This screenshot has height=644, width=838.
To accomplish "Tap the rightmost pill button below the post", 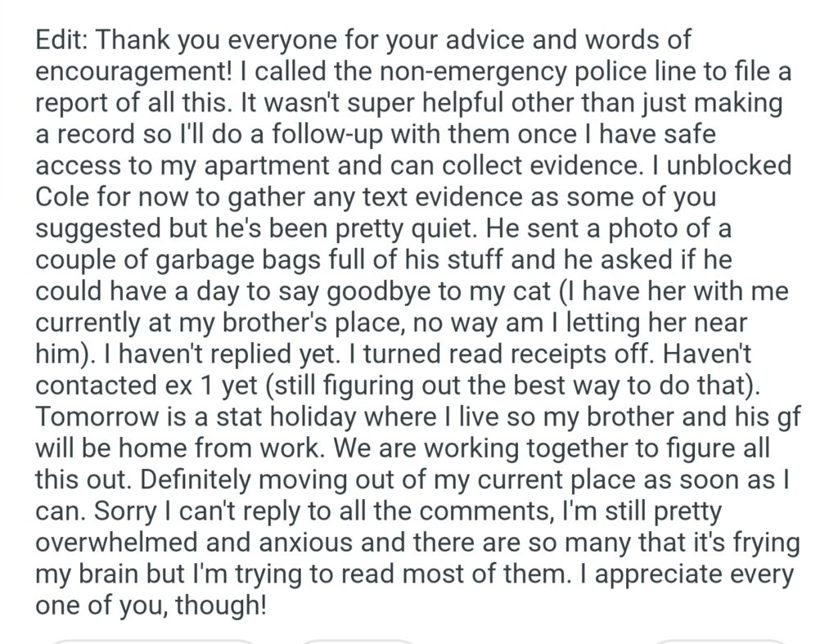I will (x=720, y=641).
